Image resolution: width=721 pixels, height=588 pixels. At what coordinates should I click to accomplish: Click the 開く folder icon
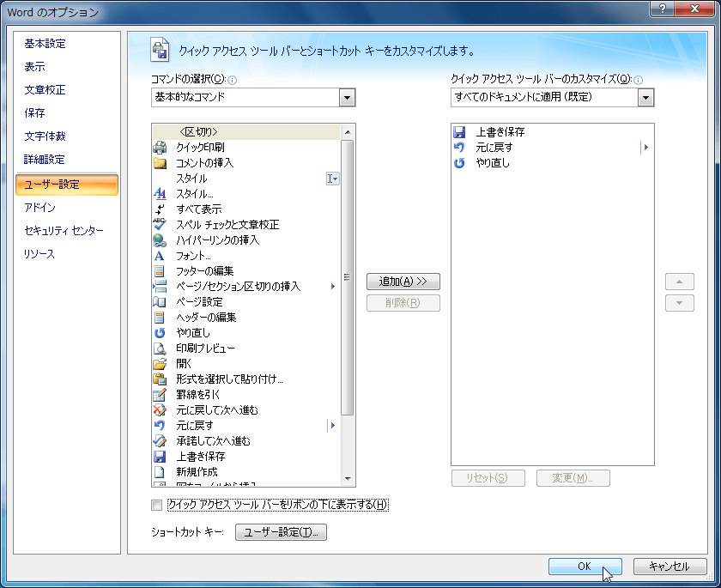(160, 364)
